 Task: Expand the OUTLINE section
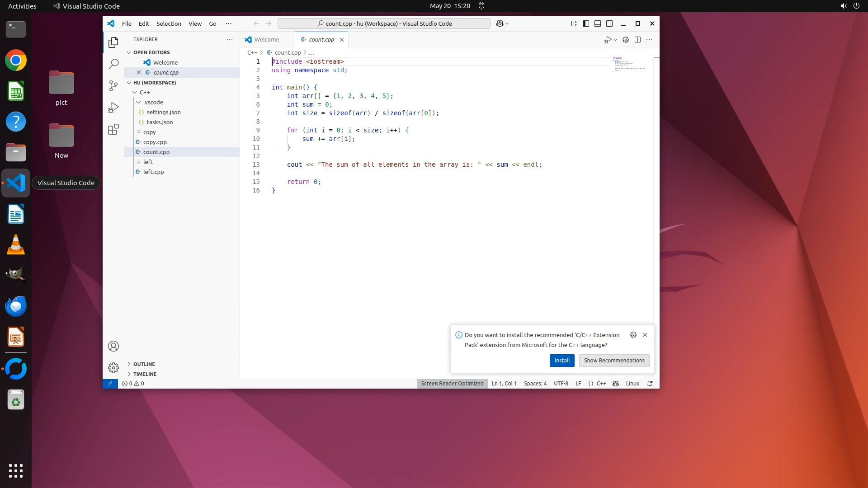pos(144,364)
